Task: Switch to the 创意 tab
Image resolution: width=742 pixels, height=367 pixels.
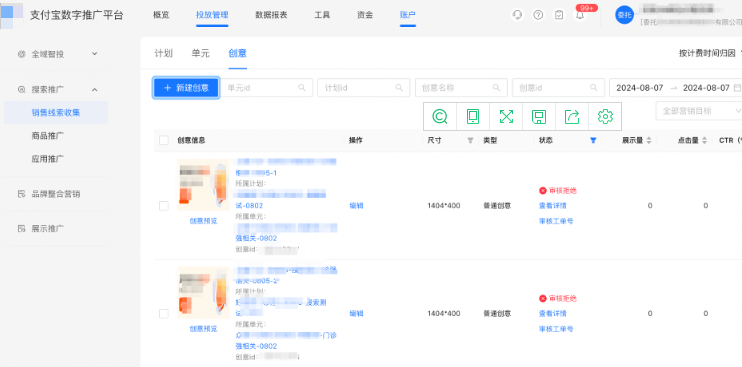Action: [237, 53]
